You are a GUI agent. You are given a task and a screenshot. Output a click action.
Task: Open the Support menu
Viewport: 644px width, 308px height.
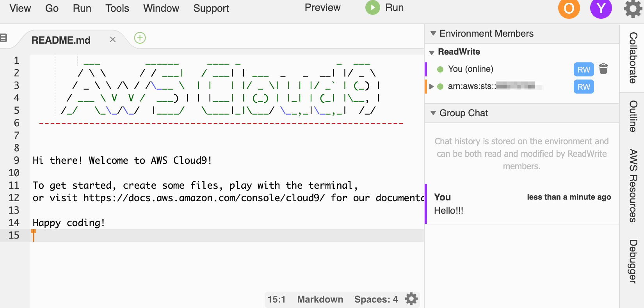[211, 8]
